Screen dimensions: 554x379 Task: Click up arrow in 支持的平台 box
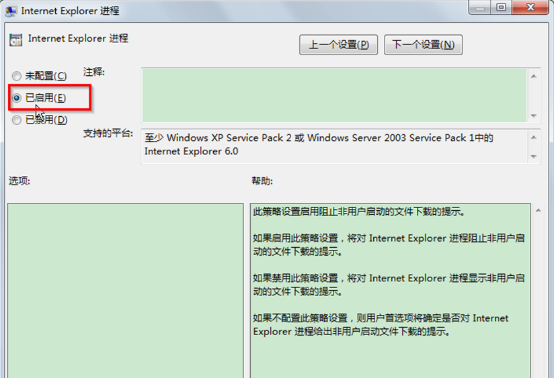coord(534,137)
